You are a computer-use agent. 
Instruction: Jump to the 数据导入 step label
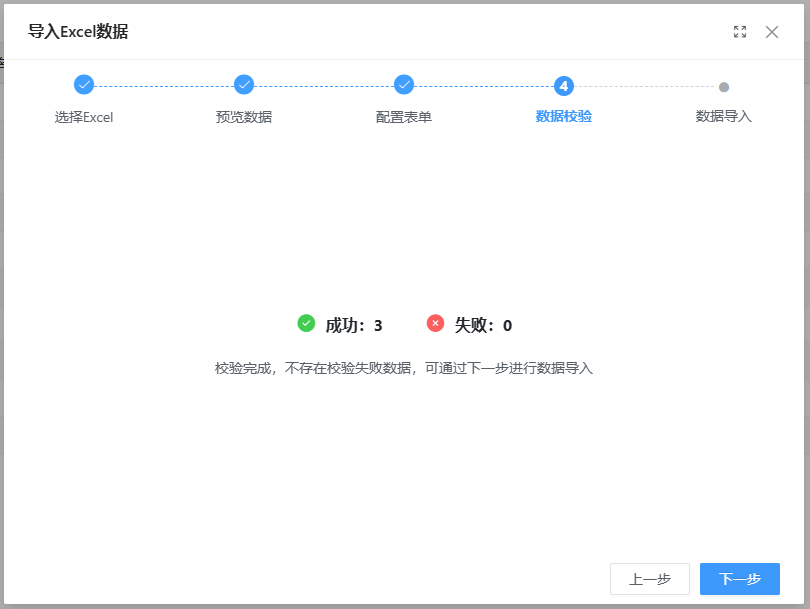724,116
